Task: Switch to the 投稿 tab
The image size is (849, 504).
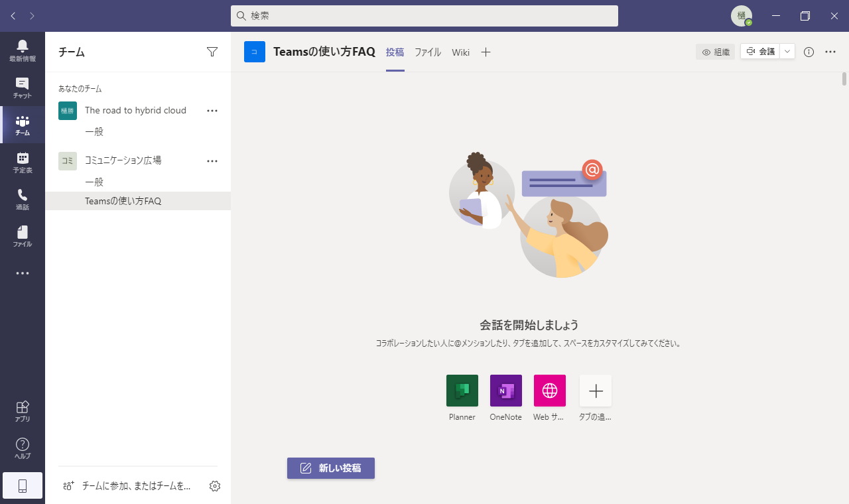Action: tap(395, 52)
